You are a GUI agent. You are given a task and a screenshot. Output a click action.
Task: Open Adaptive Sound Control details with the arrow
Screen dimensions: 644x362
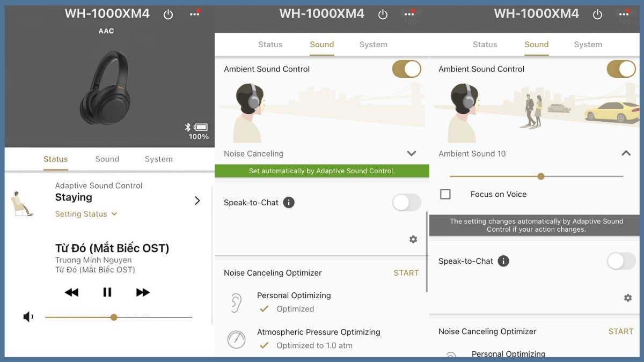click(197, 201)
